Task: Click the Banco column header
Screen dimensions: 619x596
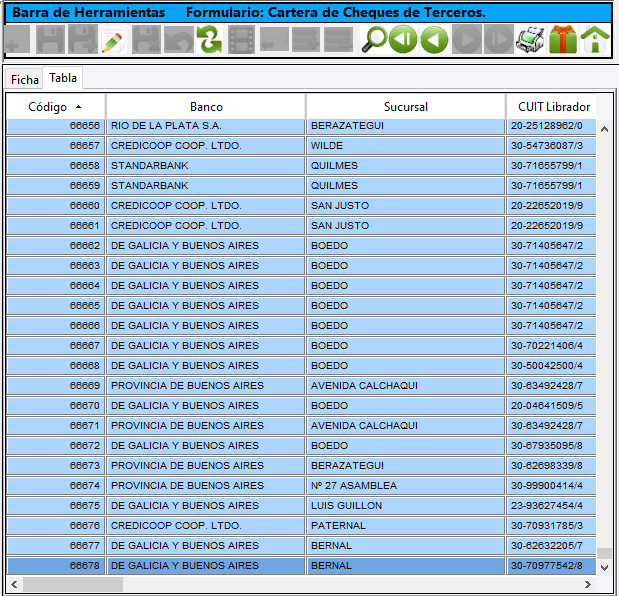Action: coord(206,107)
